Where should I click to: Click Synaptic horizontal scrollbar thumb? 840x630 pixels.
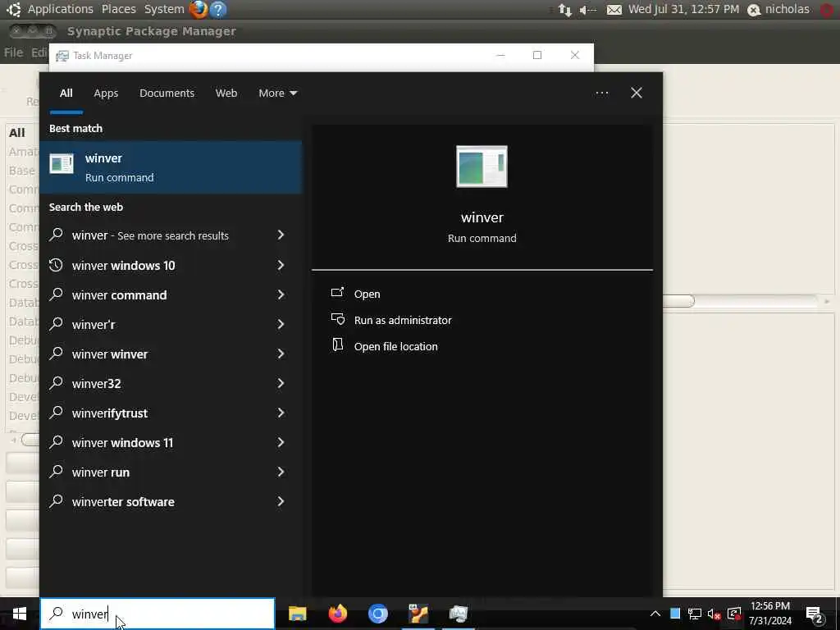(678, 301)
